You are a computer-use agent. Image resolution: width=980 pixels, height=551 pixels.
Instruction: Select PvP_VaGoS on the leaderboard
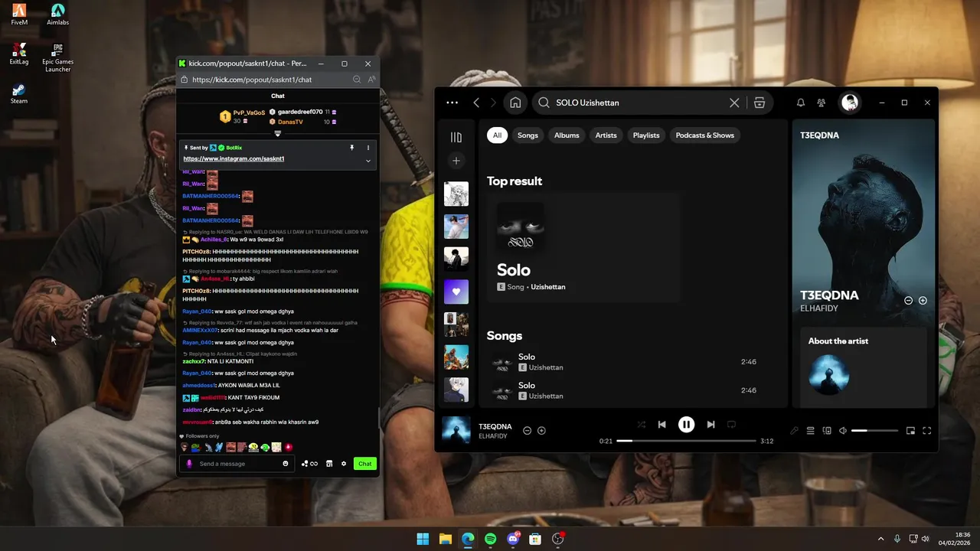[x=249, y=112]
